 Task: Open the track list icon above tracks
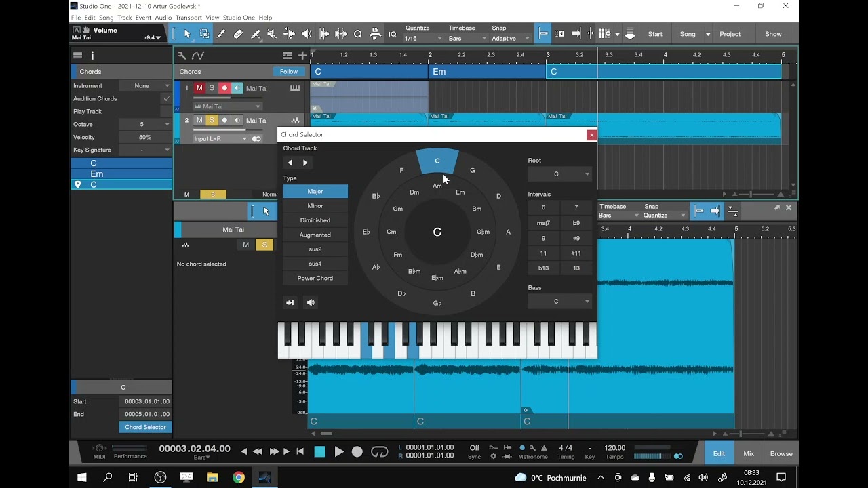(x=288, y=56)
